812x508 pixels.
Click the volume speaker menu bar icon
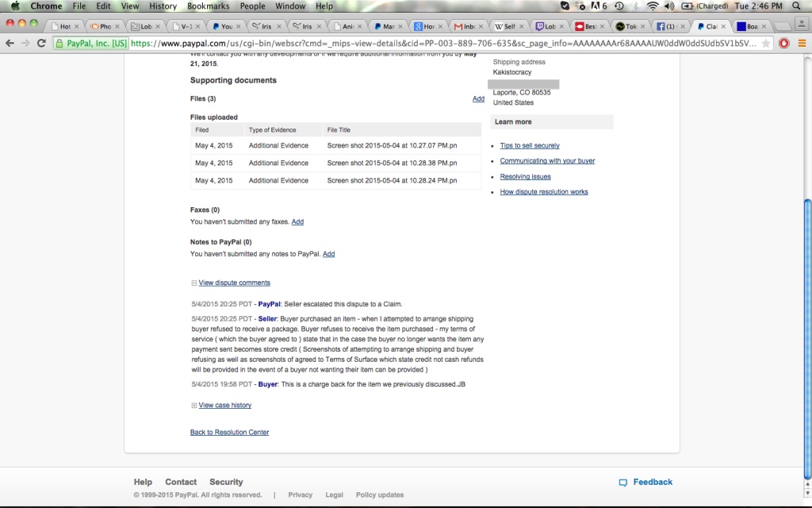click(669, 6)
